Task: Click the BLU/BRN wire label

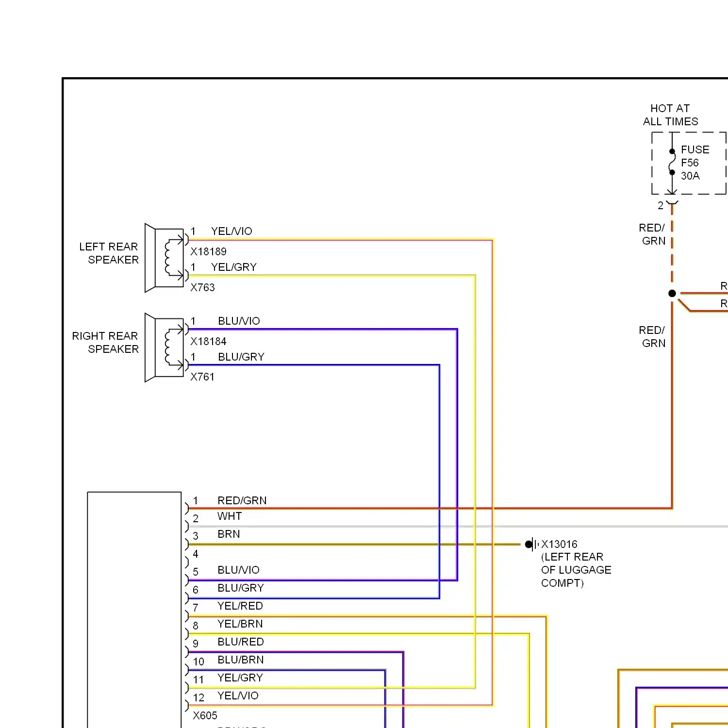Action: 240,660
